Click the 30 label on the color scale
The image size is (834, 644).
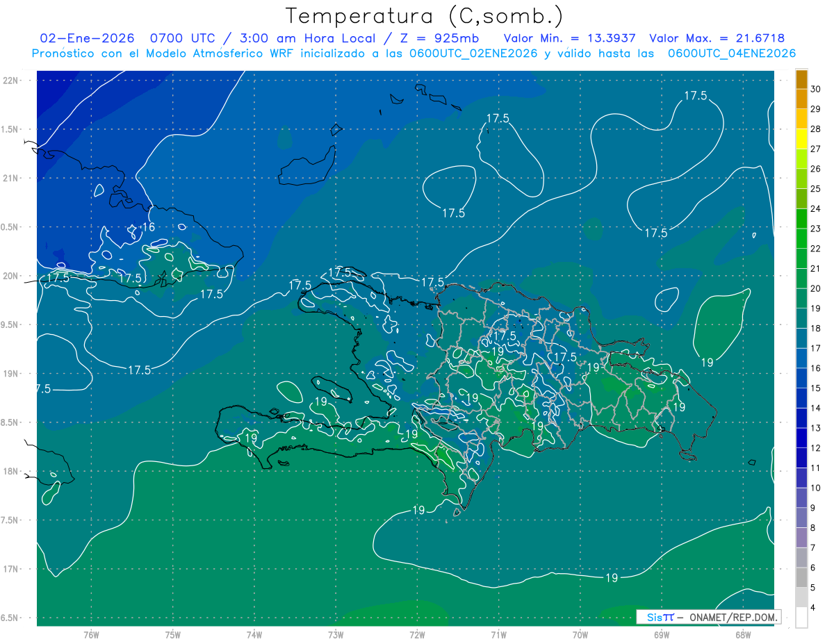tap(815, 89)
